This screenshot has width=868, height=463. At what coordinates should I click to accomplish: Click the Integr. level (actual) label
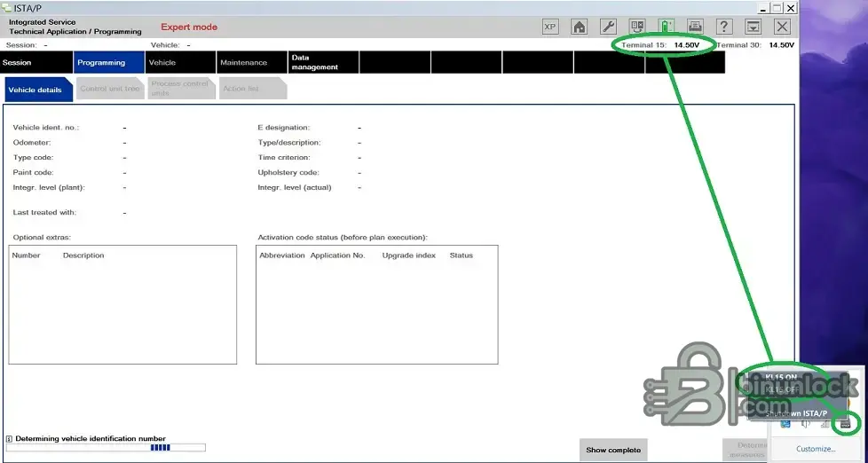point(295,187)
